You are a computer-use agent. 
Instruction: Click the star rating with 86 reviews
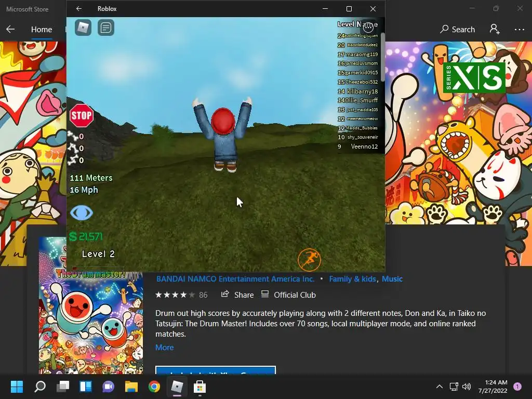click(181, 295)
